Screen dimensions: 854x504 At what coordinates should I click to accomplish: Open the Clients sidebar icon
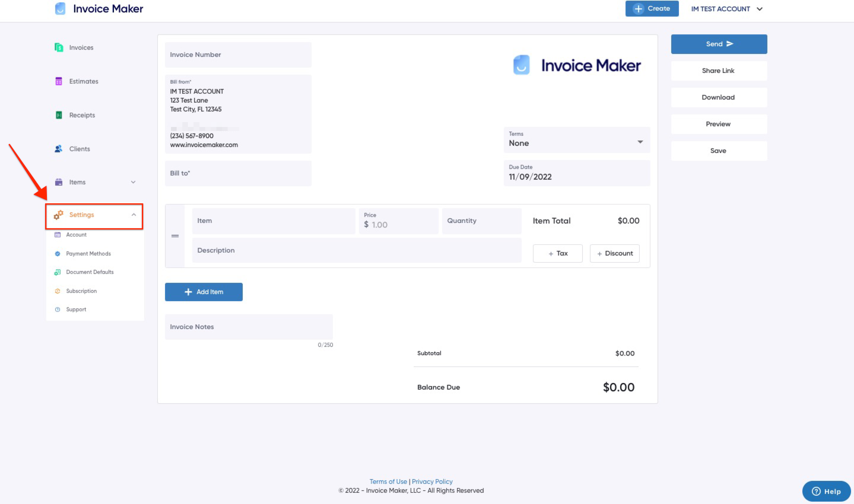pos(59,149)
